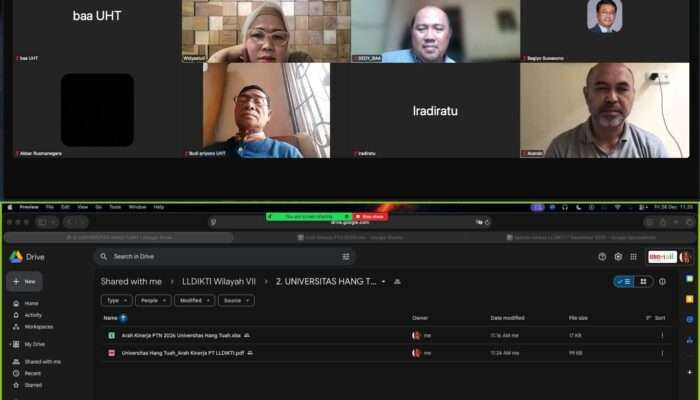Open Google Calendar in side panel
This screenshot has width=700, height=400.
click(x=689, y=278)
